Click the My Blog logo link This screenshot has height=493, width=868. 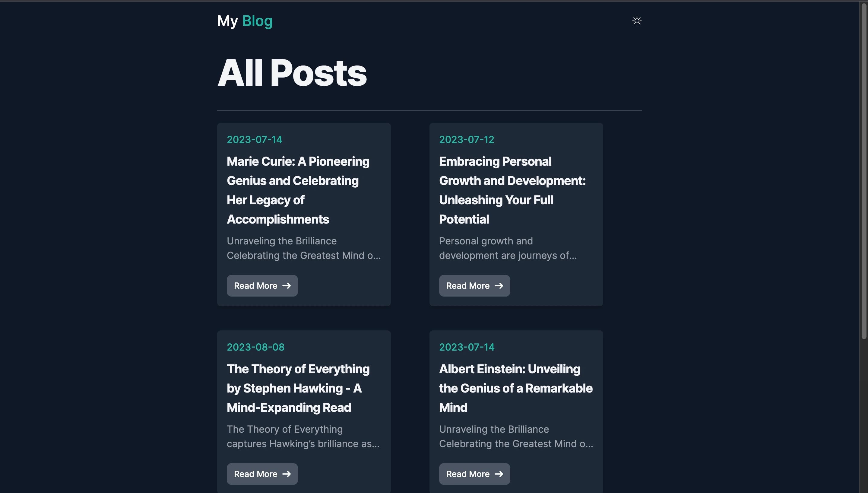(x=245, y=21)
